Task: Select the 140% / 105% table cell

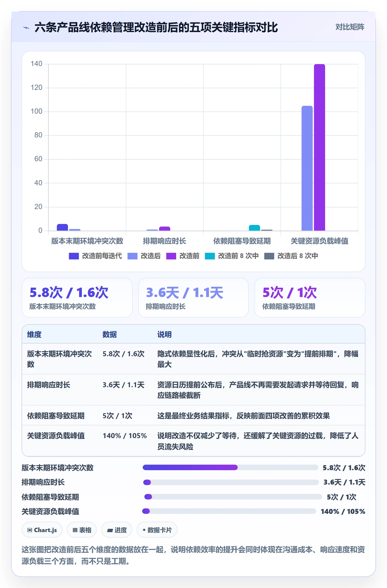Action: [x=125, y=436]
